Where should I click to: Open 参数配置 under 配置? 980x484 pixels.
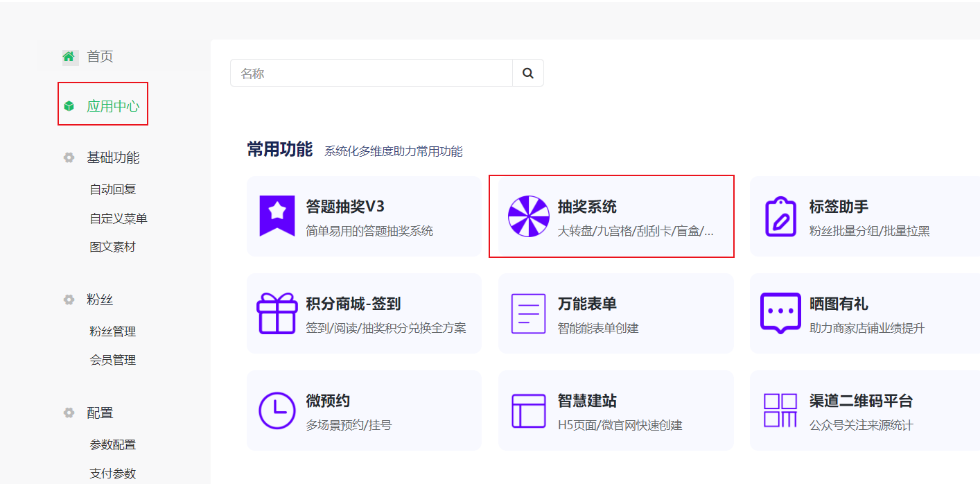[113, 444]
